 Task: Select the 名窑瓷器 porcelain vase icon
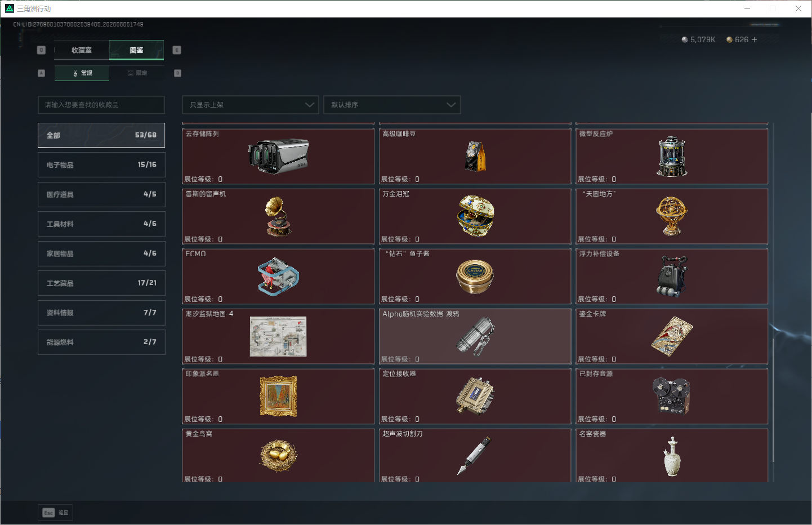tap(672, 456)
